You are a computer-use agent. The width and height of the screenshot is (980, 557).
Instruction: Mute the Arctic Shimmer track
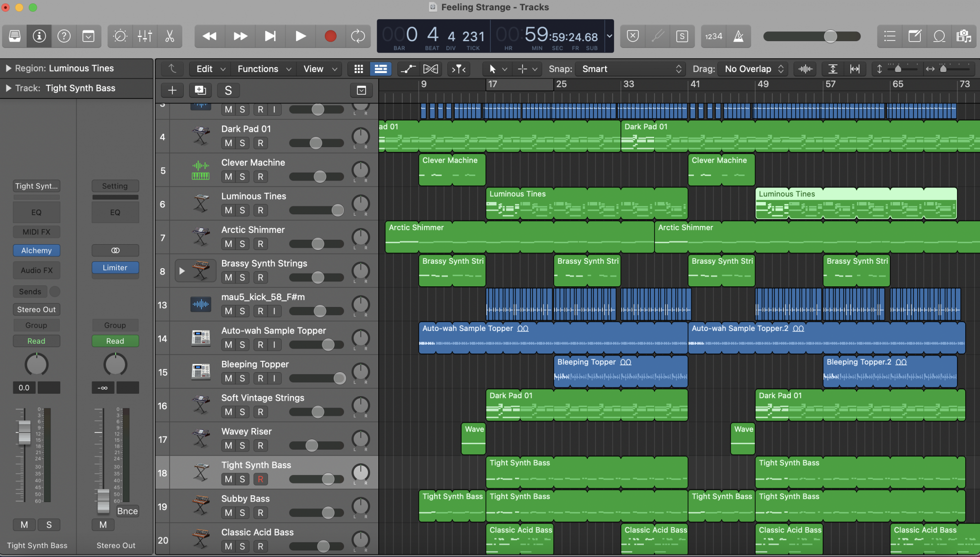(x=228, y=244)
